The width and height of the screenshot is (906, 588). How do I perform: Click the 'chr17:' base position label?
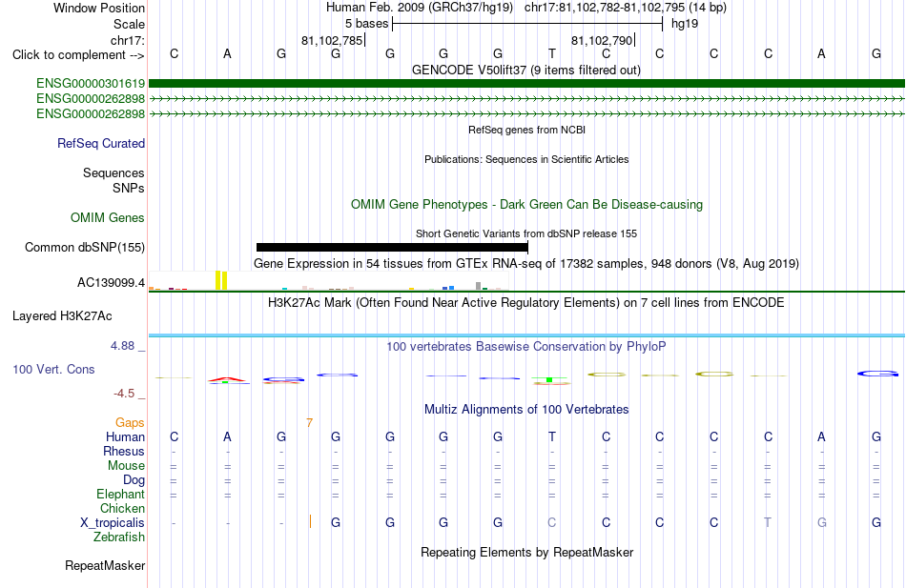pos(128,40)
